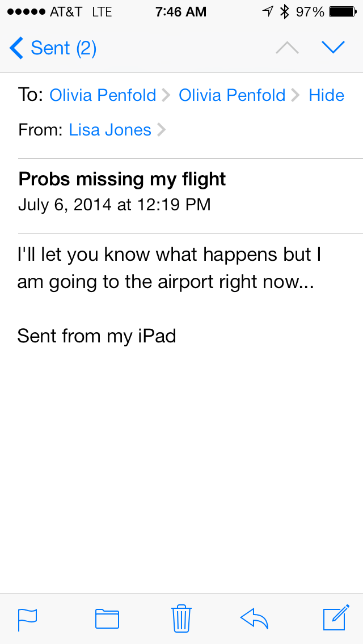Hide the recipient details
Viewport: 363px width, 644px height.
pyautogui.click(x=326, y=95)
